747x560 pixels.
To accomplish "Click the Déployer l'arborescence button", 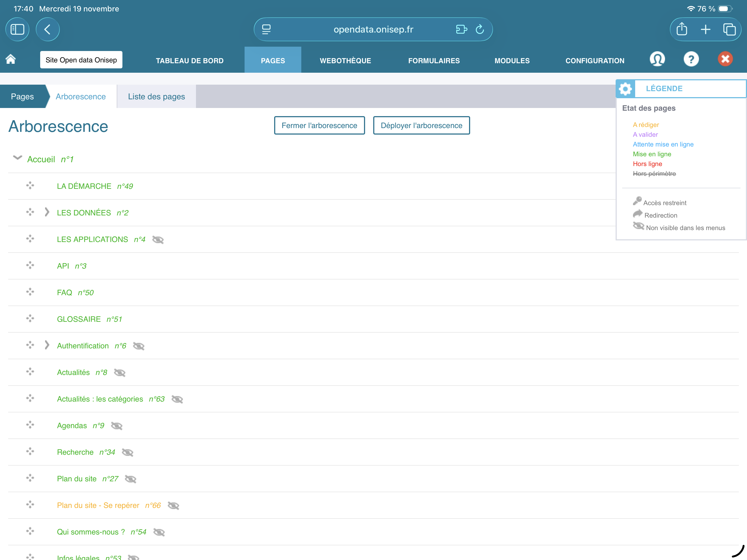I will coord(421,126).
